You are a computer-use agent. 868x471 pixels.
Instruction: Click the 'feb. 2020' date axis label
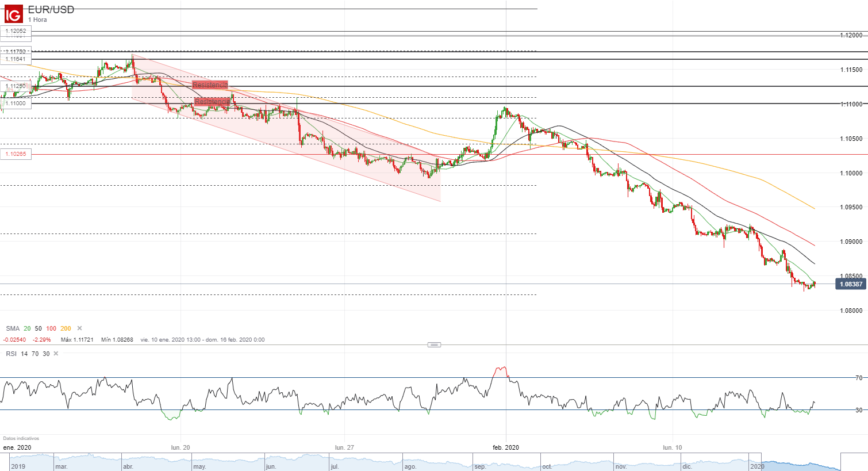coord(506,447)
